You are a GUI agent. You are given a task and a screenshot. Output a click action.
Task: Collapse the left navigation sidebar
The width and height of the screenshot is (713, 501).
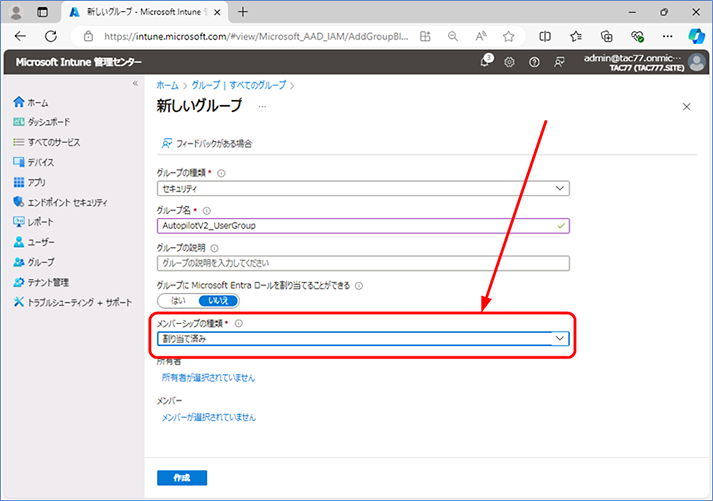[135, 83]
